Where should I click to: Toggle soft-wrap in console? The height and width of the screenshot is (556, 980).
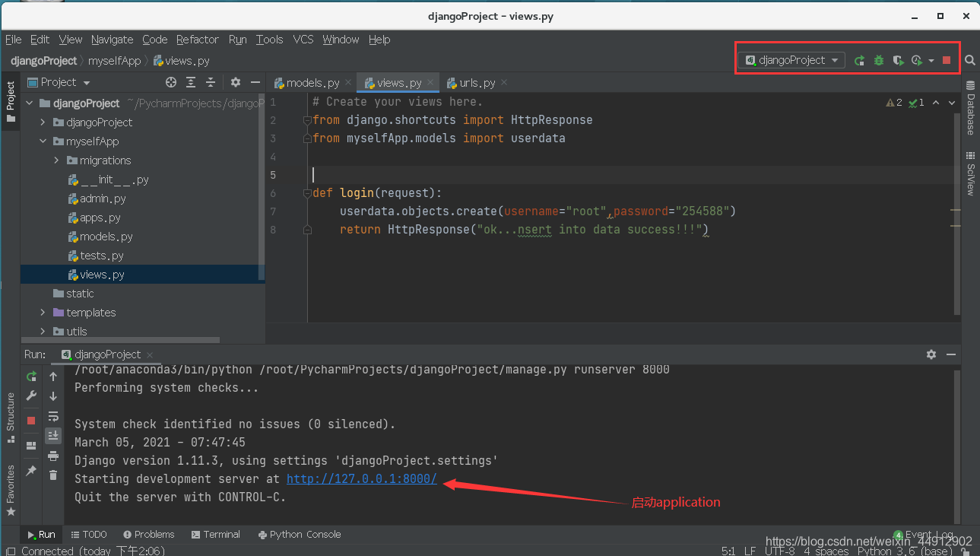(x=53, y=416)
